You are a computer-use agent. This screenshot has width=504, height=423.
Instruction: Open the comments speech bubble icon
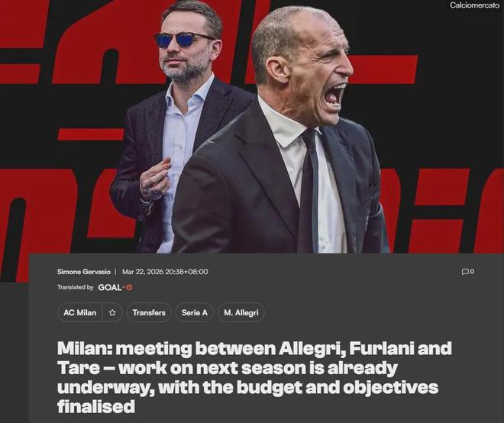point(465,272)
